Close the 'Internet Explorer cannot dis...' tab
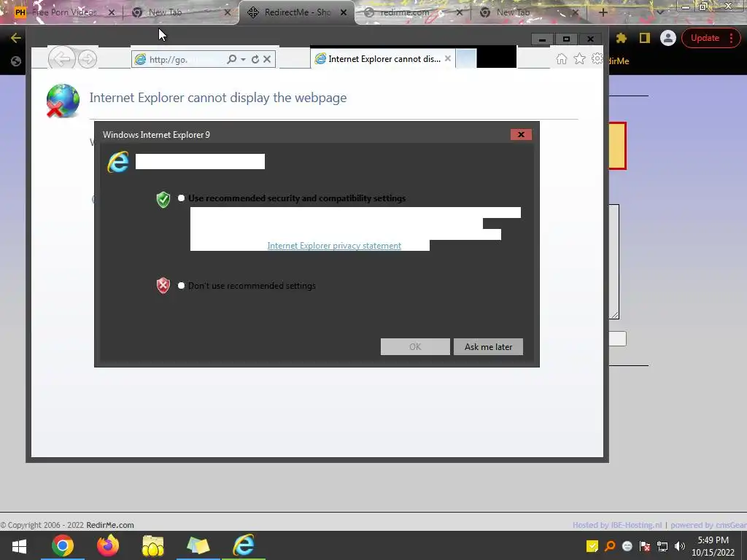747x560 pixels. pos(448,58)
